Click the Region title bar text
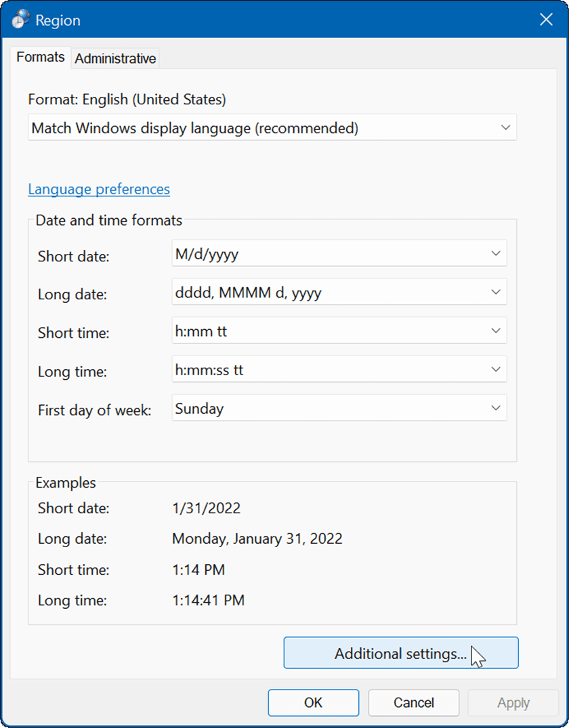The image size is (569, 728). [58, 20]
